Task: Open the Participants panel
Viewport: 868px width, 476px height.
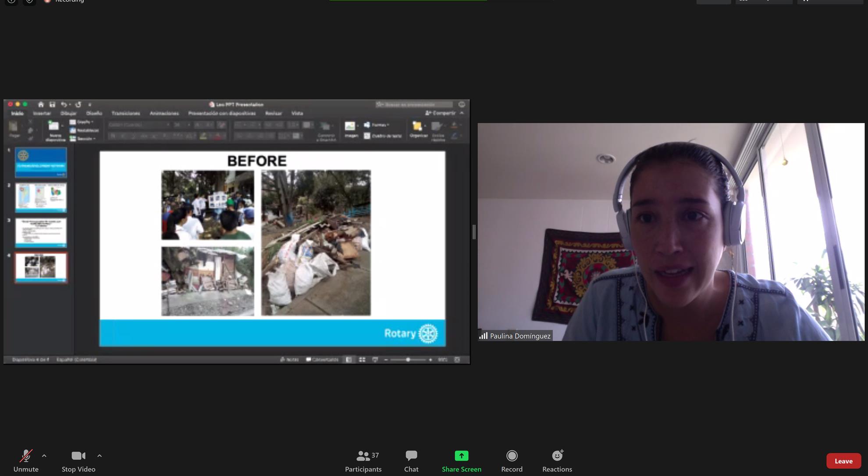Action: pos(363,460)
